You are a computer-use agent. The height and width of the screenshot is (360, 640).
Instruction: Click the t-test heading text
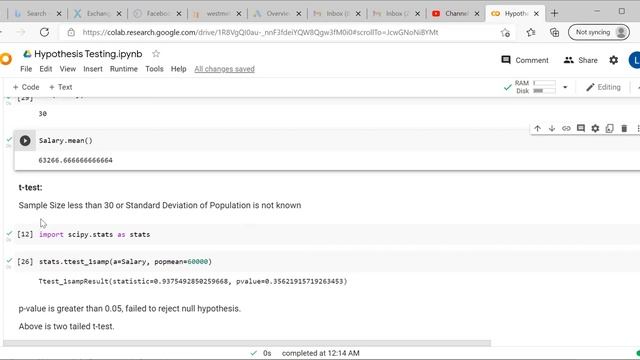click(30, 187)
